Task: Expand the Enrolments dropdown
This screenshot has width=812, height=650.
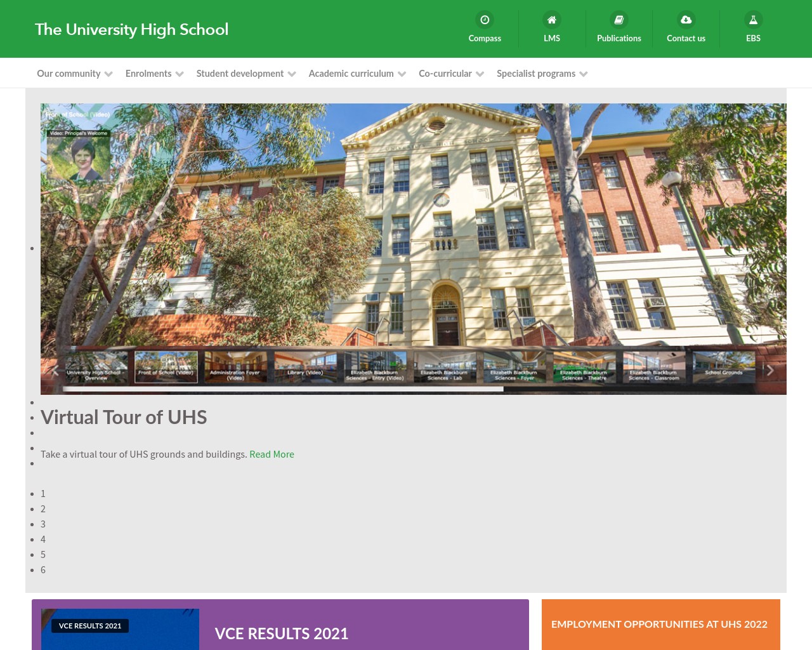Action: coord(148,73)
